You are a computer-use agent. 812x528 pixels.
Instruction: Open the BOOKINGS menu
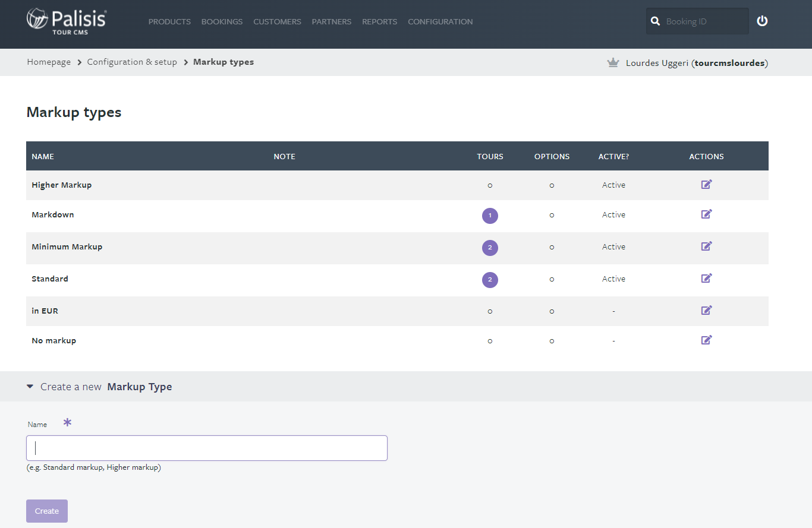tap(222, 21)
